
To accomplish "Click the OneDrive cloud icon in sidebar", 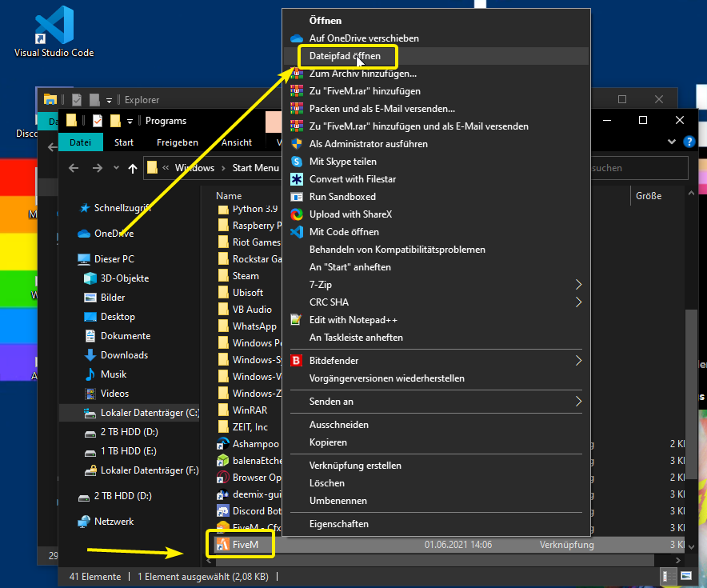I will (84, 234).
